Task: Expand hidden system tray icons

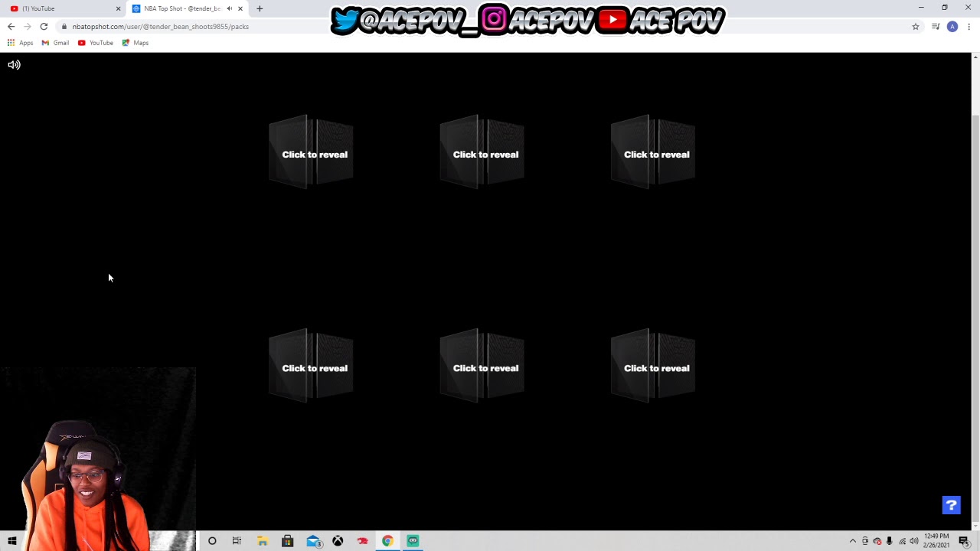Action: 853,541
